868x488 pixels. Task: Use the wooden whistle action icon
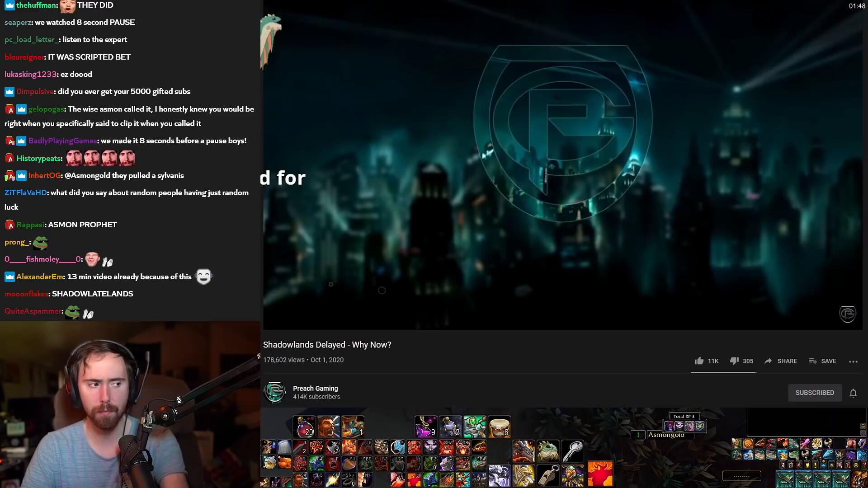coord(548,475)
